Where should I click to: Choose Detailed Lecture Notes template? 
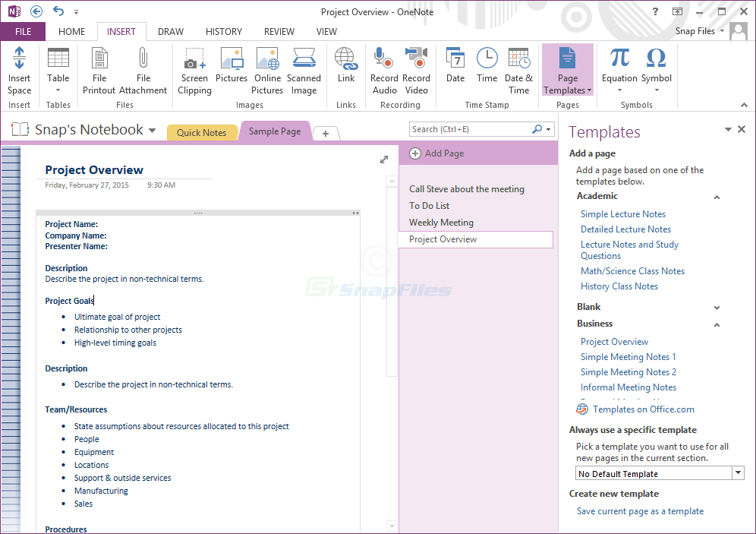coord(625,229)
